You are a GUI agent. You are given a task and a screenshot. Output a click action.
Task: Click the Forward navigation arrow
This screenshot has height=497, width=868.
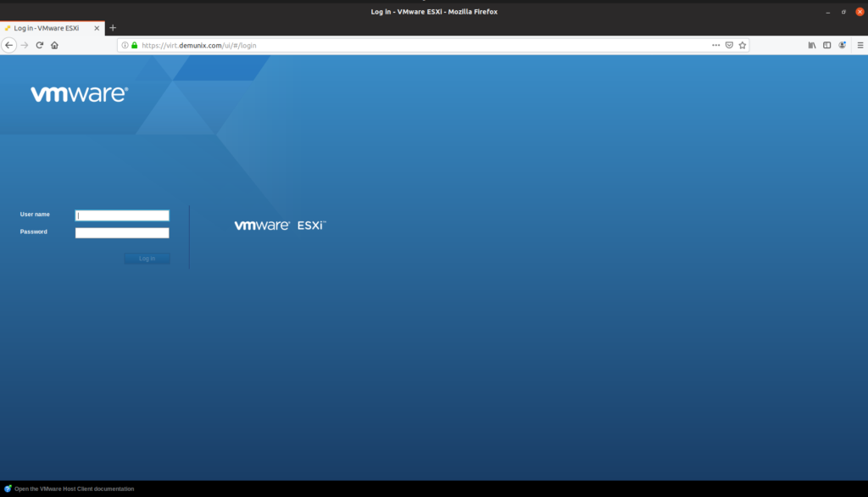[25, 45]
